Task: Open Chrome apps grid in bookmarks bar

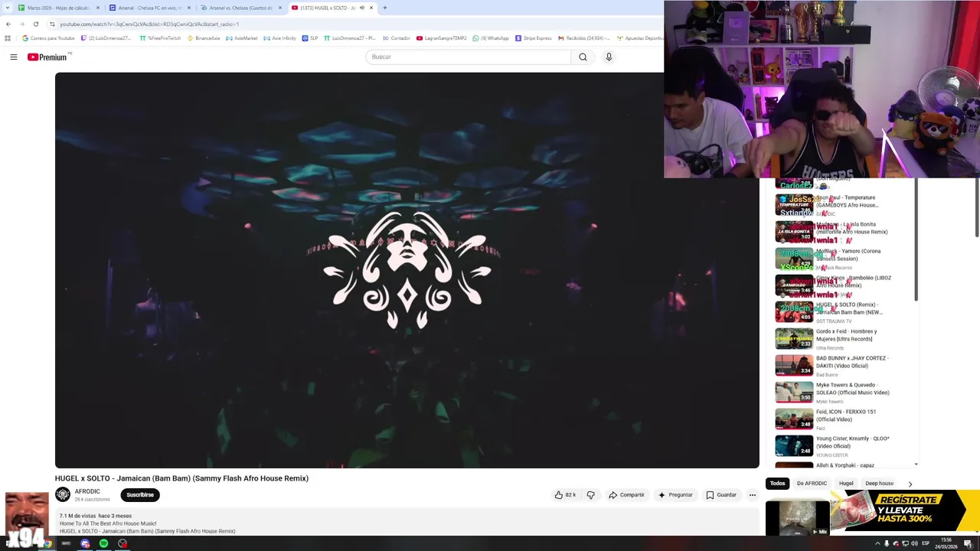Action: [x=8, y=37]
